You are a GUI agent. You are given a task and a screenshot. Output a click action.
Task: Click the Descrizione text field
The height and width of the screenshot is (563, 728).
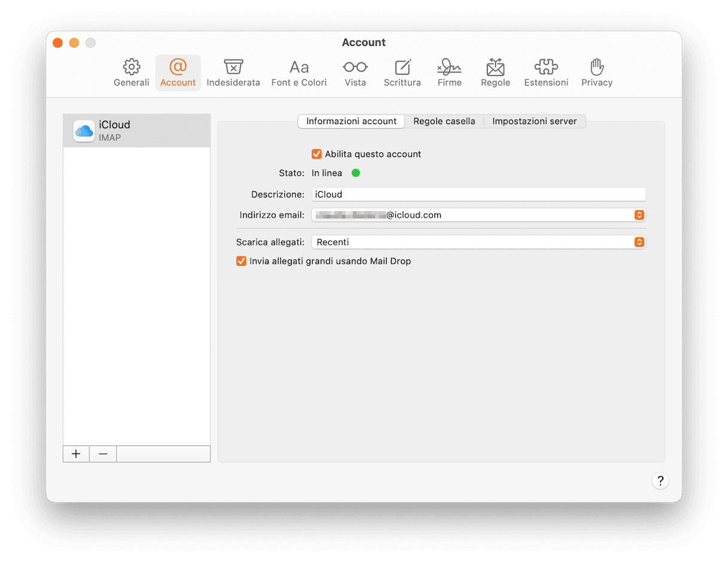click(x=479, y=194)
